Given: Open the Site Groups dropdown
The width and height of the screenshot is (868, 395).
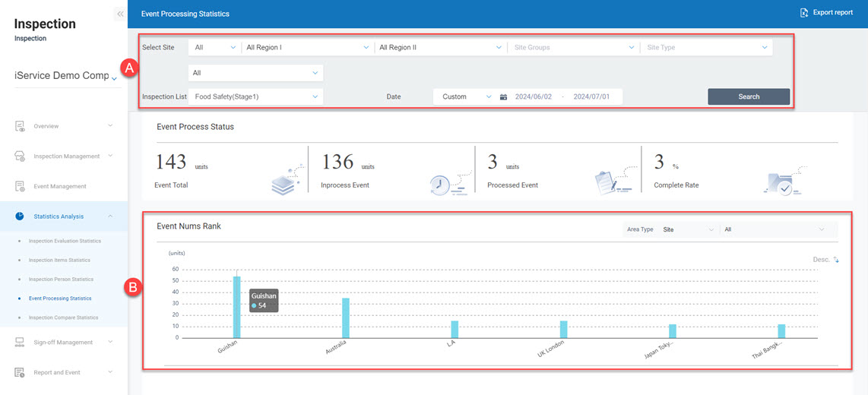Looking at the screenshot, I should pyautogui.click(x=574, y=47).
